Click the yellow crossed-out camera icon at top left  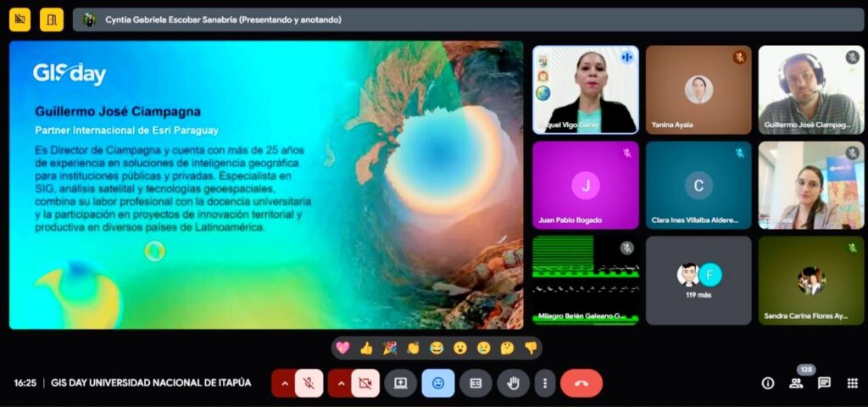(19, 19)
